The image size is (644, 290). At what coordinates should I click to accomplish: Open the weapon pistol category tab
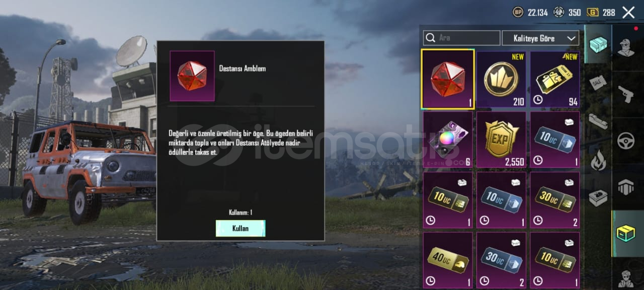coord(626,94)
